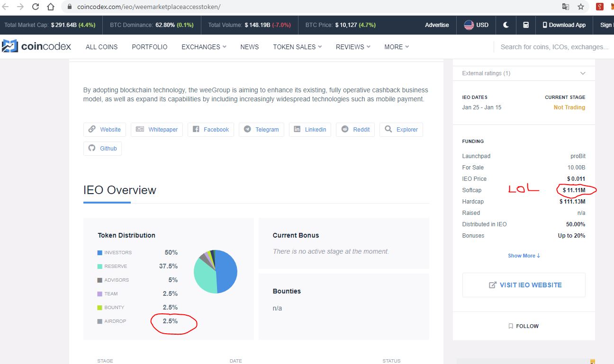
Task: Open the Reddit link button
Action: [355, 130]
